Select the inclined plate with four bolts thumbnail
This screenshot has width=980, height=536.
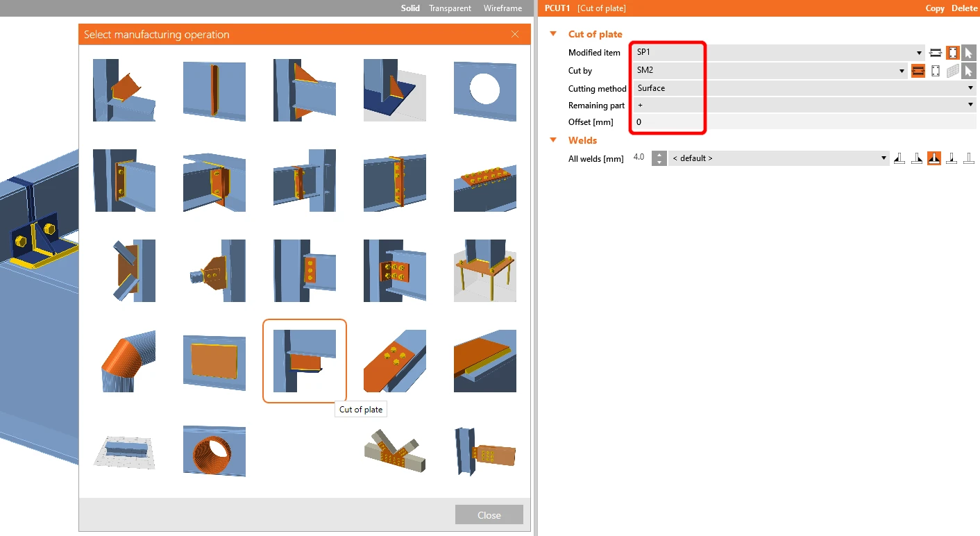click(x=395, y=361)
